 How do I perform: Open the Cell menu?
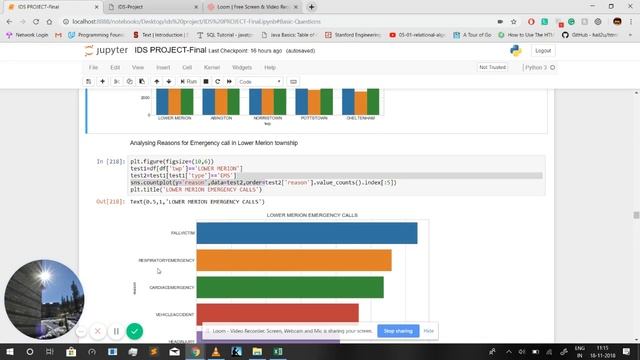(x=187, y=67)
